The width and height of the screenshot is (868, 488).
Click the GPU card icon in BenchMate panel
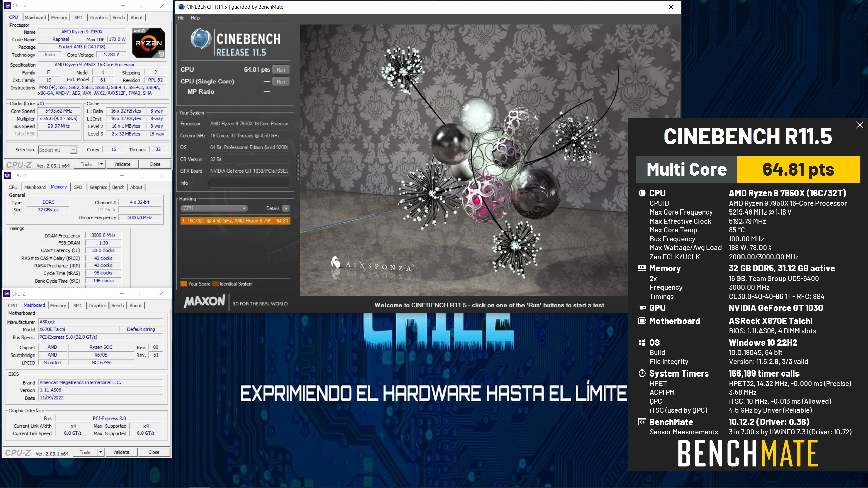[x=642, y=308]
